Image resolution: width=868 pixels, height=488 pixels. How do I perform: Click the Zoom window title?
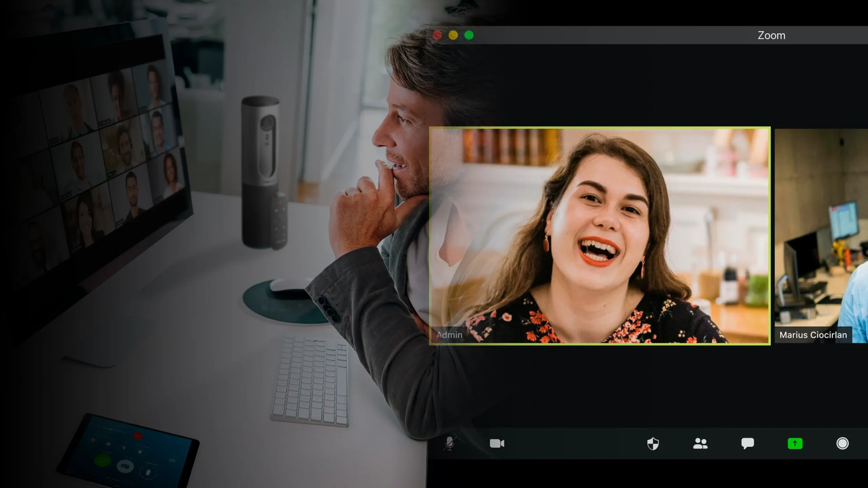[771, 35]
